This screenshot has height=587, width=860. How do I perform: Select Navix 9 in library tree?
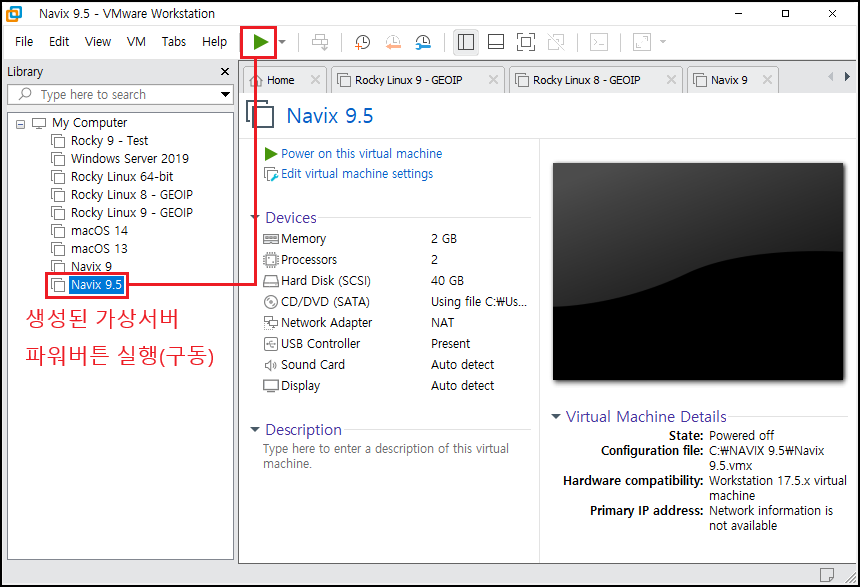[91, 267]
